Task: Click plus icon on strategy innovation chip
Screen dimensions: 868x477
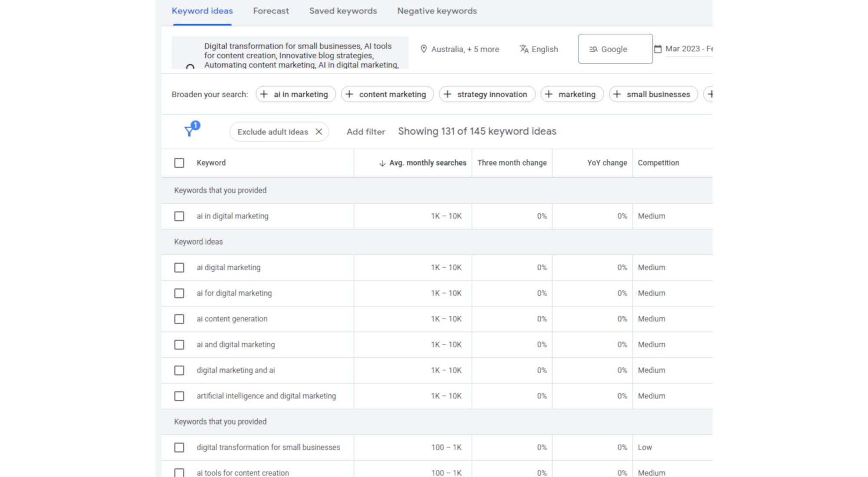Action: pyautogui.click(x=447, y=94)
